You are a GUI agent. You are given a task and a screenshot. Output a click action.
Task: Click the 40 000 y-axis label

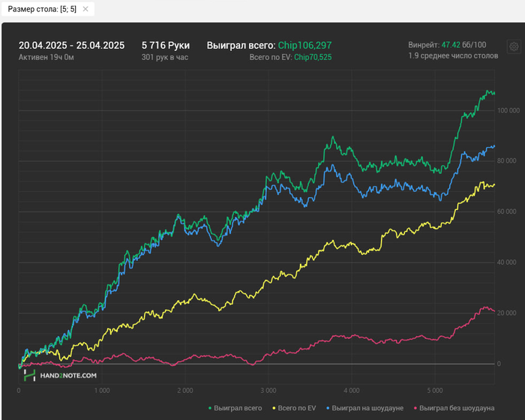506,262
